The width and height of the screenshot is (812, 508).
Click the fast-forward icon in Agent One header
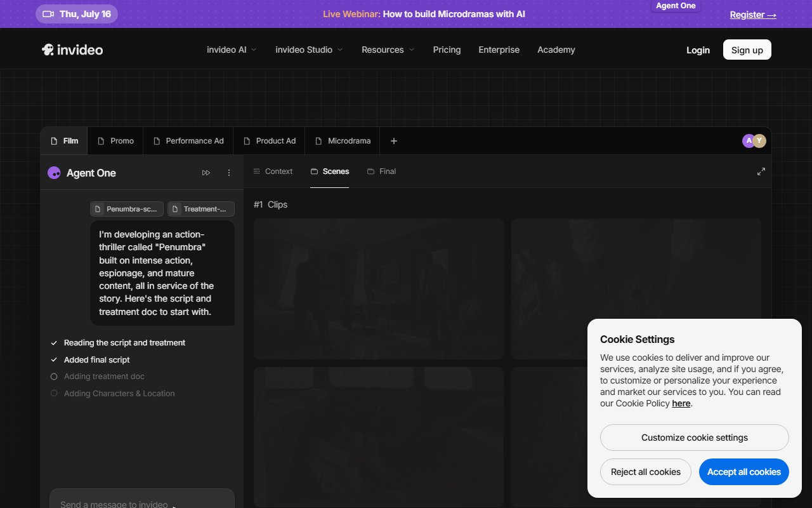pyautogui.click(x=206, y=173)
